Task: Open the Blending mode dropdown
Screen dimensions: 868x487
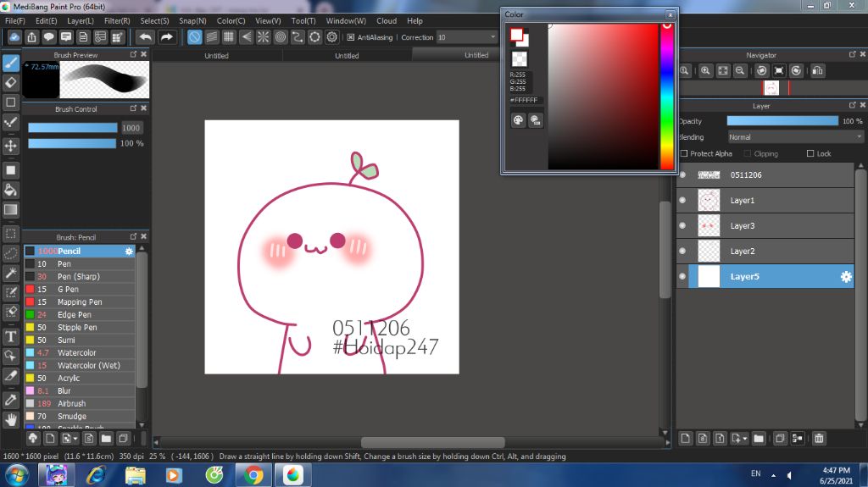Action: pos(795,137)
